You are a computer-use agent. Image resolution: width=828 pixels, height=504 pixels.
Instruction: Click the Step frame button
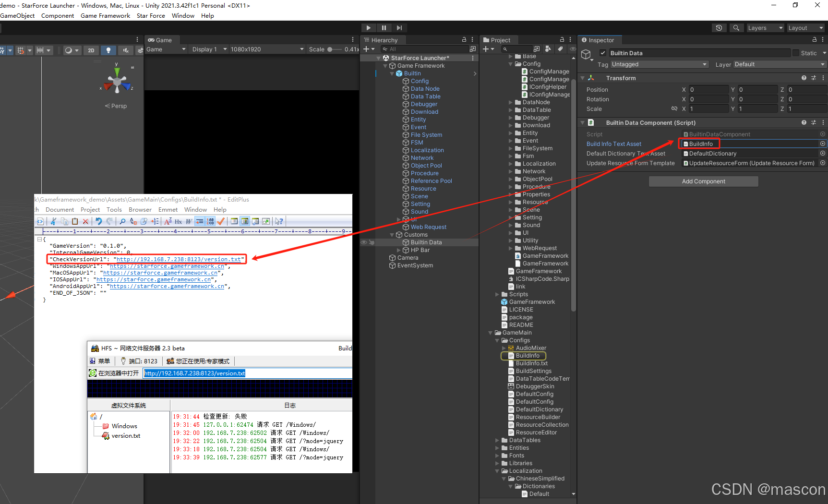click(x=399, y=27)
